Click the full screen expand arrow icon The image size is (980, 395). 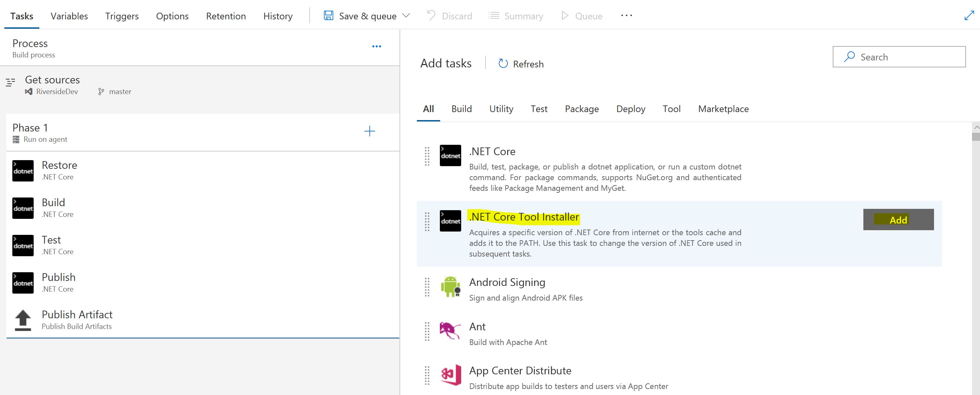(969, 16)
